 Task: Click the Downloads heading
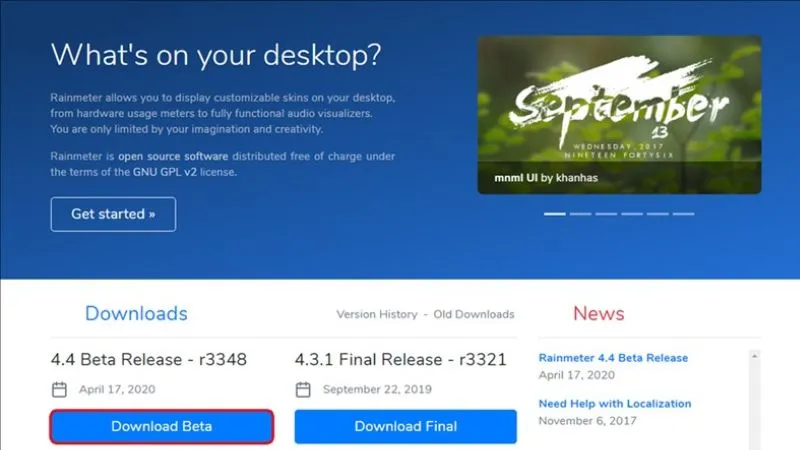[136, 313]
